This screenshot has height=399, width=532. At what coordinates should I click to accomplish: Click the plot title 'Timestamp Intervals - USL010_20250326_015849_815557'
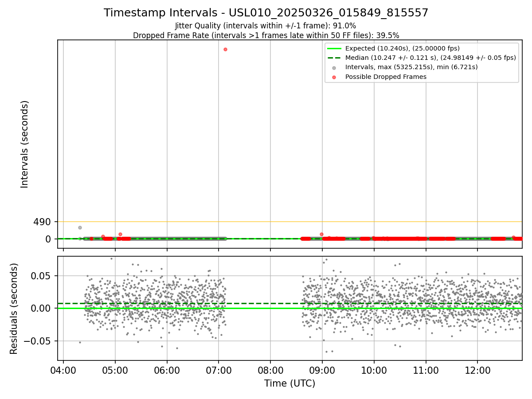point(266,13)
